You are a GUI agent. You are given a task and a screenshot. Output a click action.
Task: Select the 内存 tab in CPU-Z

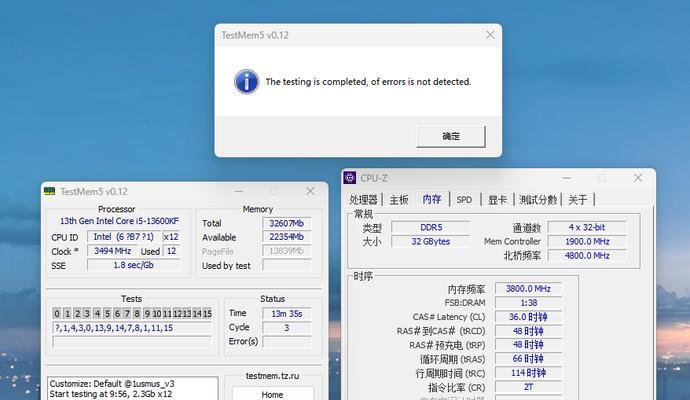[x=432, y=199]
